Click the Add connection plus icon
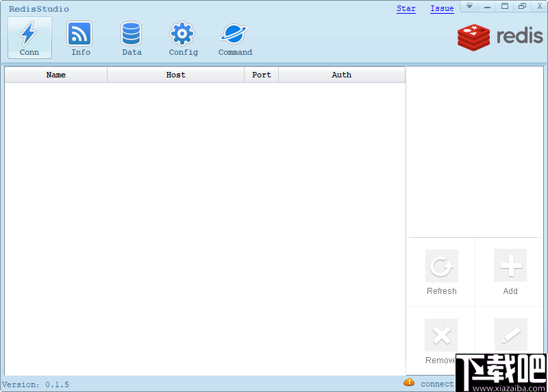548x392 pixels. click(x=510, y=265)
